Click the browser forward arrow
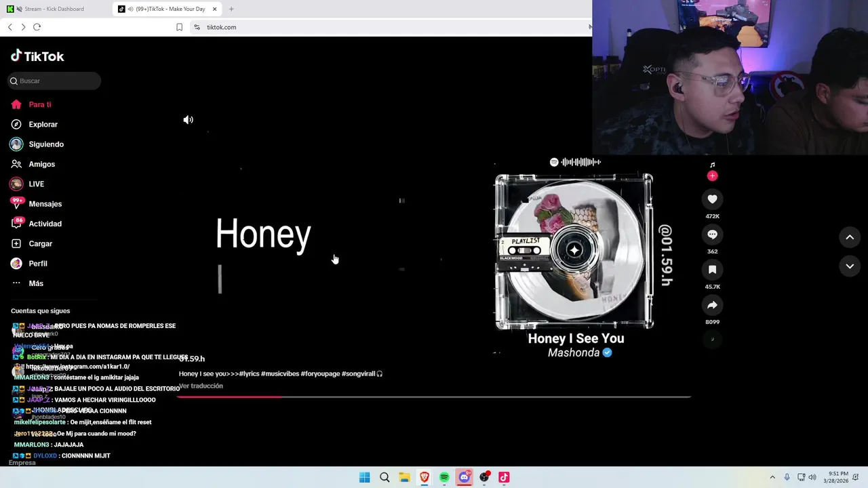Viewport: 868px width, 488px height. click(x=23, y=27)
